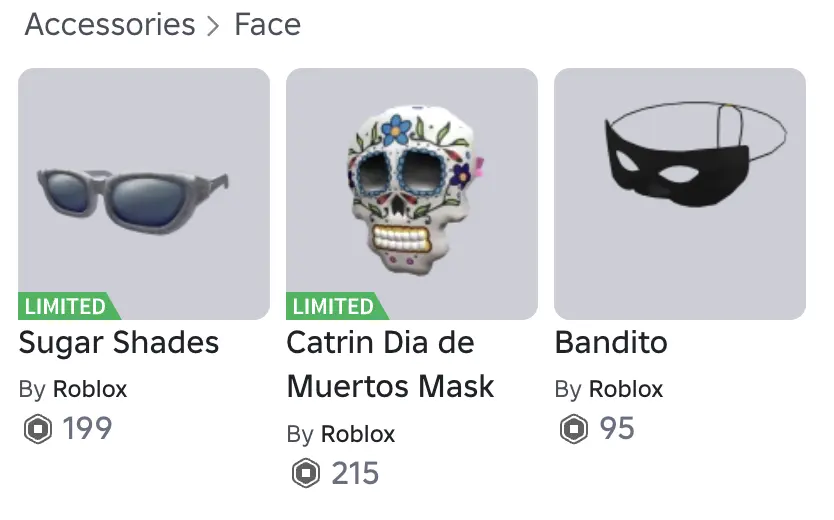834x520 pixels.
Task: Visit Roblox creator link under Bandito
Action: 626,389
